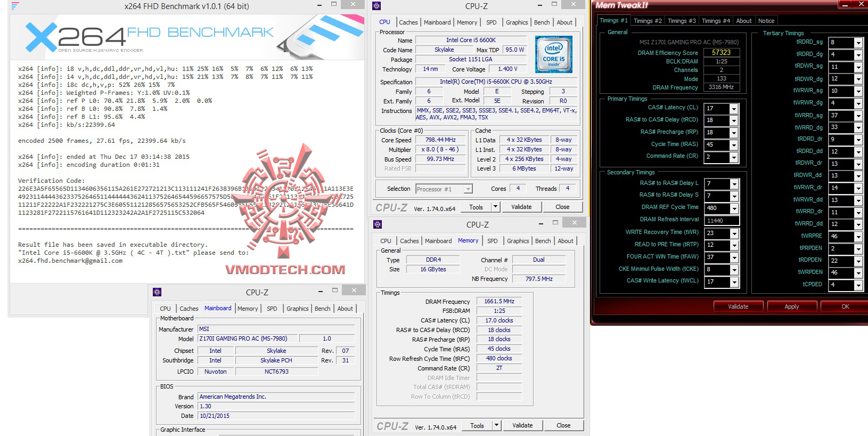Click the Core Voltage value 1.400 V
The height and width of the screenshot is (436, 868).
click(x=507, y=69)
